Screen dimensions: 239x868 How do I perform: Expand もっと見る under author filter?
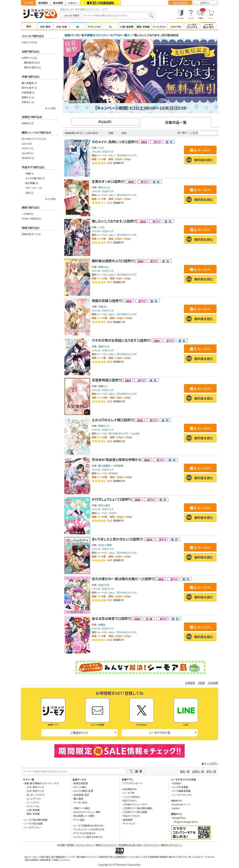click(51, 108)
